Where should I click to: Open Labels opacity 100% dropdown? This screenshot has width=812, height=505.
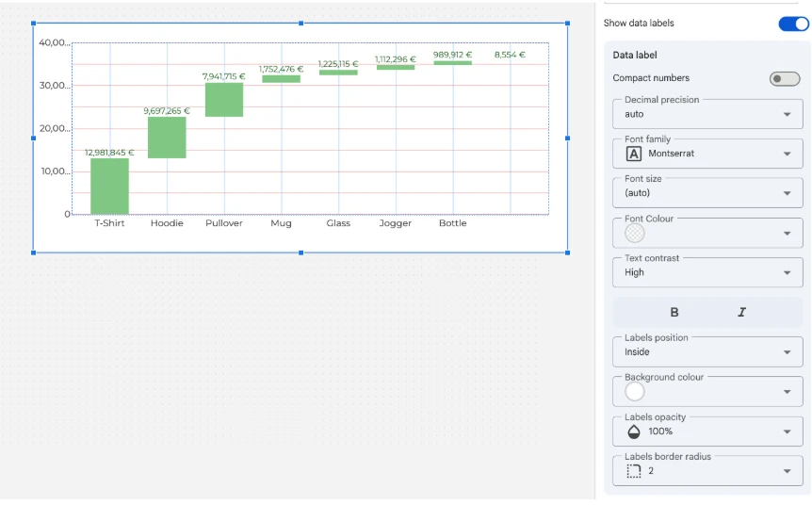707,432
